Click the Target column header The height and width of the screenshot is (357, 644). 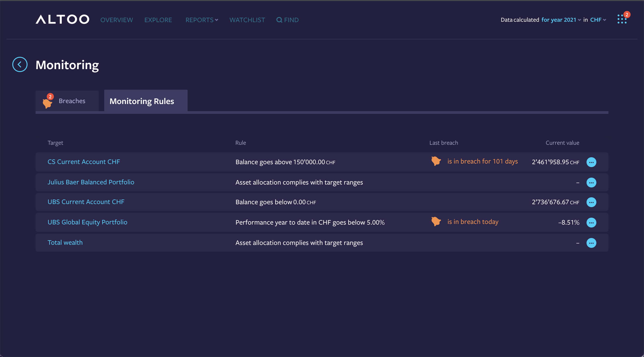point(55,143)
